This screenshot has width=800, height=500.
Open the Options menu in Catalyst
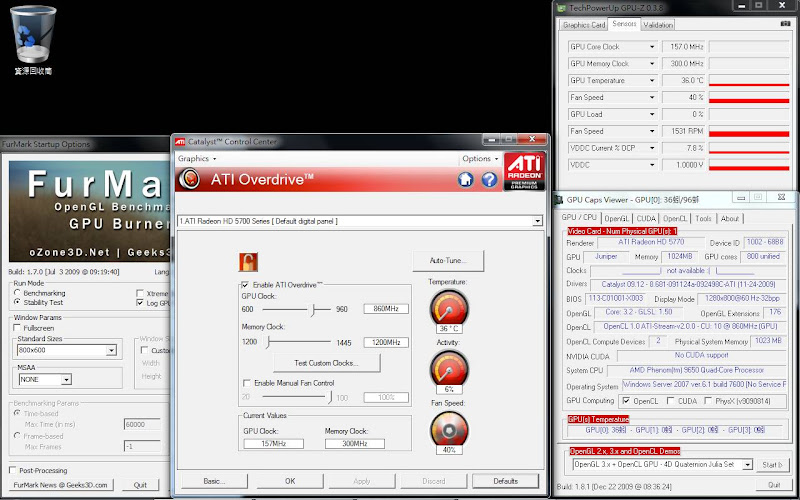click(480, 159)
